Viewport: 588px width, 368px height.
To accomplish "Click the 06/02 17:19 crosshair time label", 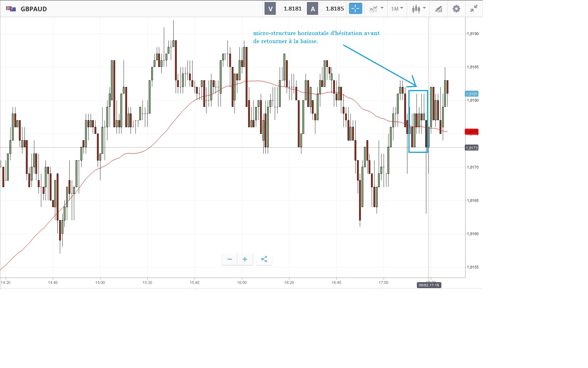I will pyautogui.click(x=429, y=285).
